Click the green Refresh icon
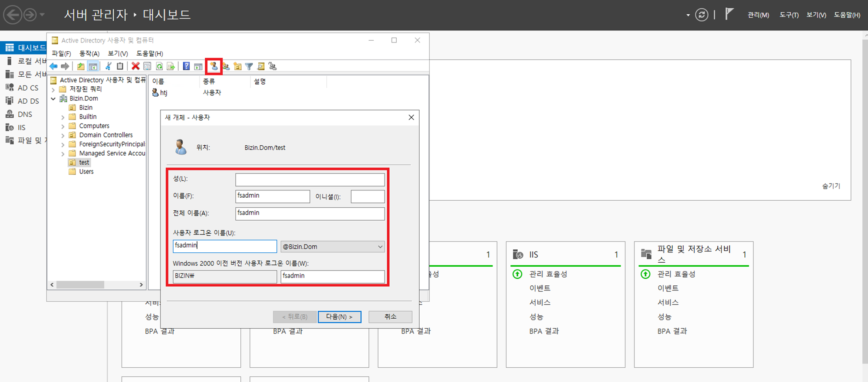 click(x=159, y=66)
